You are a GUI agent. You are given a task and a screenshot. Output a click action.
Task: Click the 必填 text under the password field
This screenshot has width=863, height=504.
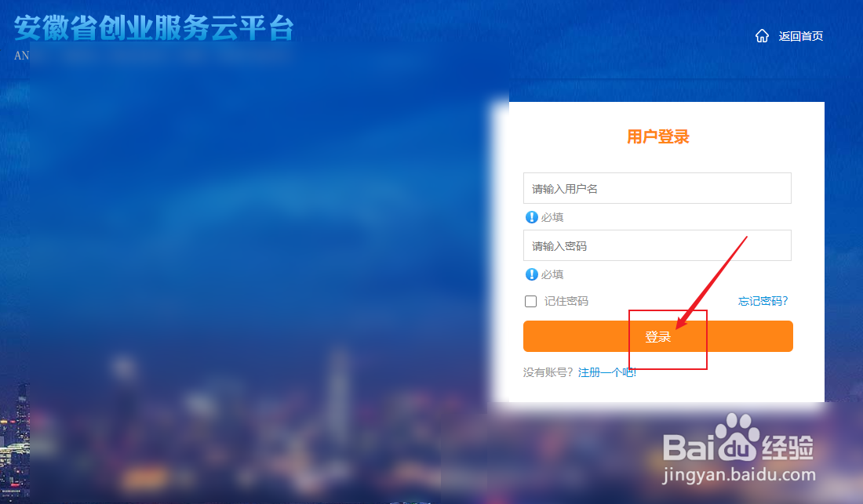(x=552, y=274)
